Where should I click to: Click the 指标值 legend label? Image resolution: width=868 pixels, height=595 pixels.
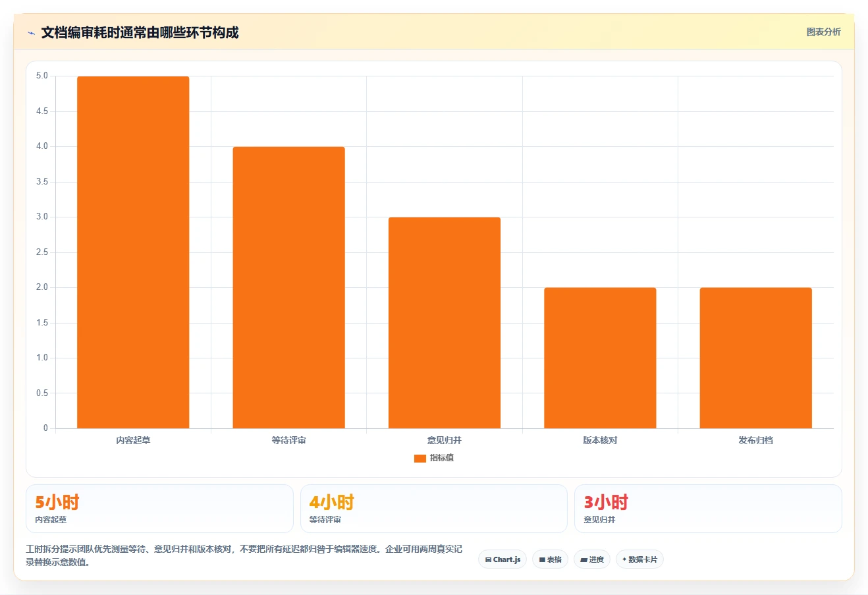click(442, 458)
